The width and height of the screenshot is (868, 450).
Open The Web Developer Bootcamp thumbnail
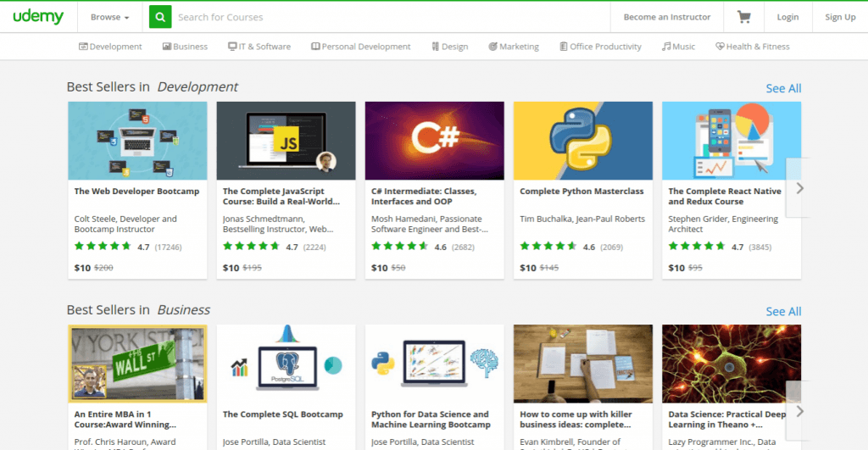137,141
